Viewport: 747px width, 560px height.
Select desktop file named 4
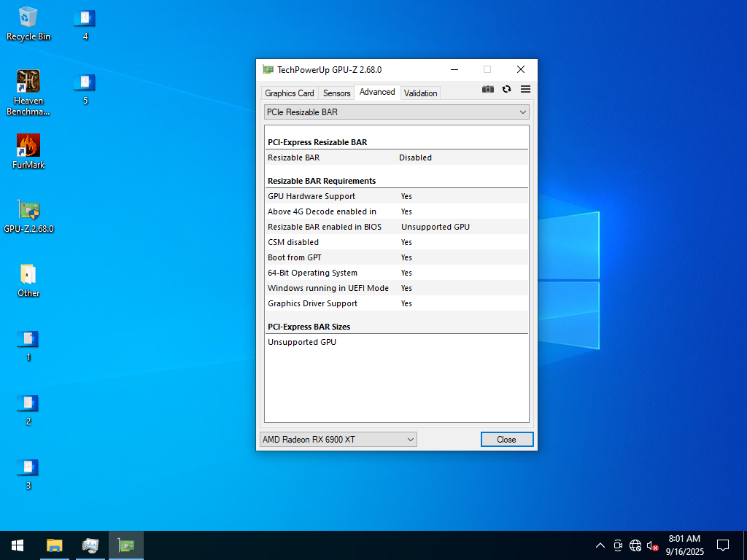85,24
